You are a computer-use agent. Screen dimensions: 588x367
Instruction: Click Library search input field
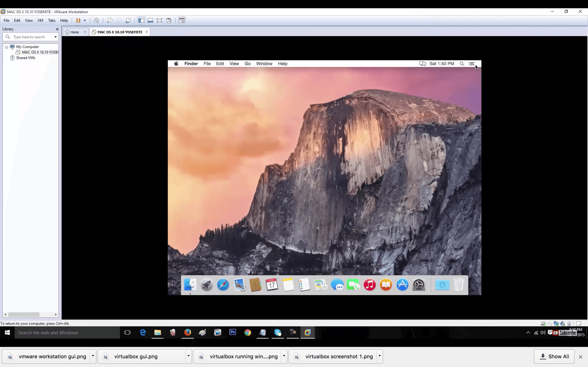[x=31, y=37]
